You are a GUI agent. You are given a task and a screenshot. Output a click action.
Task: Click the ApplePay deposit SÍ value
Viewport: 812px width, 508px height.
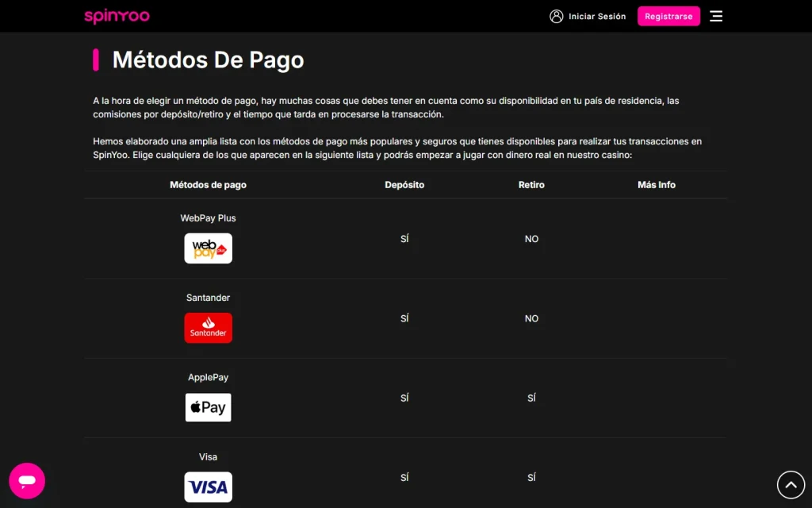404,398
